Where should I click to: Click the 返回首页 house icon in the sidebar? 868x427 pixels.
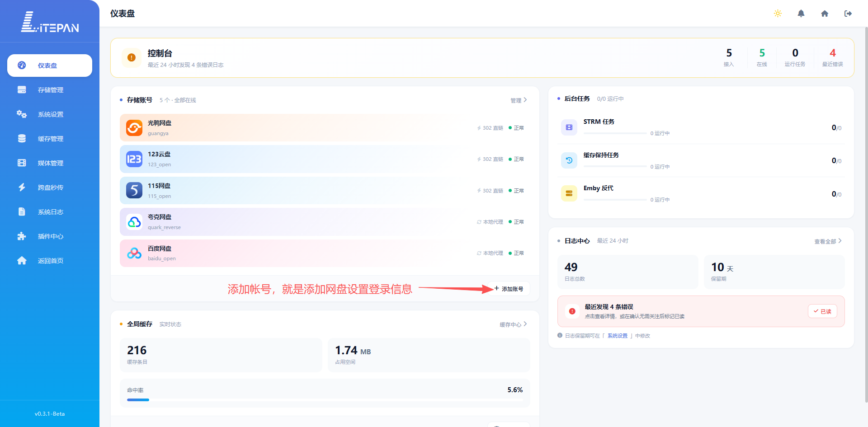(22, 260)
